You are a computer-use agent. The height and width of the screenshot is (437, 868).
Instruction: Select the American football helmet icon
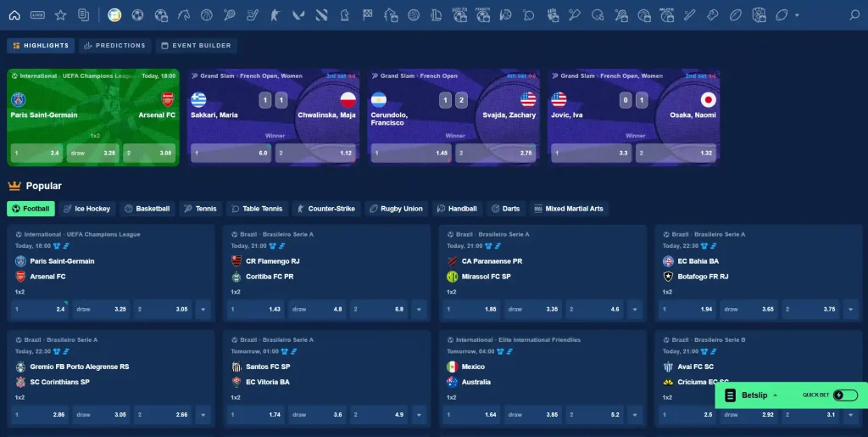point(598,15)
